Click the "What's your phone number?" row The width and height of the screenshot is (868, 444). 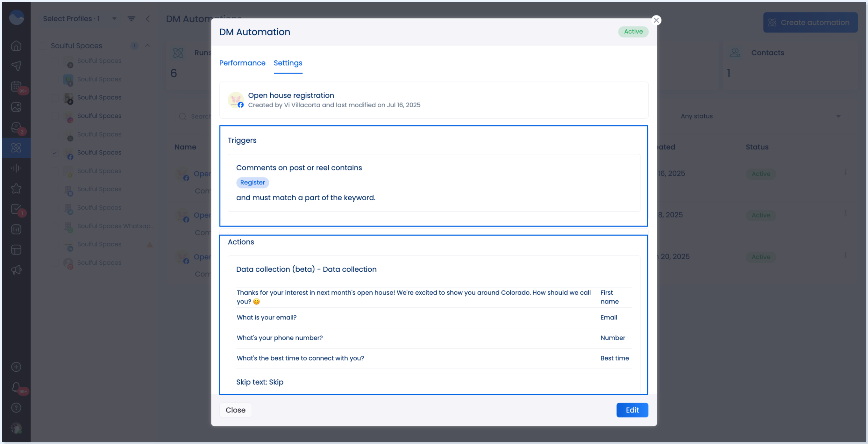[434, 338]
